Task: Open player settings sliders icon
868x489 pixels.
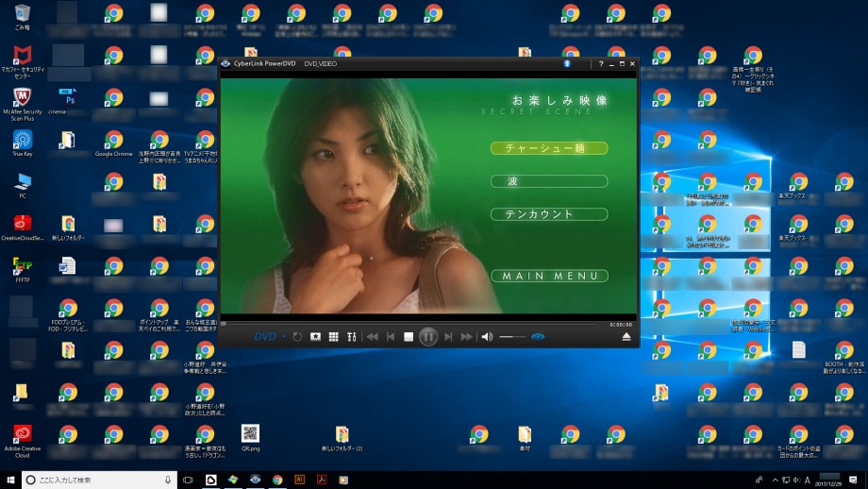Action: click(351, 337)
